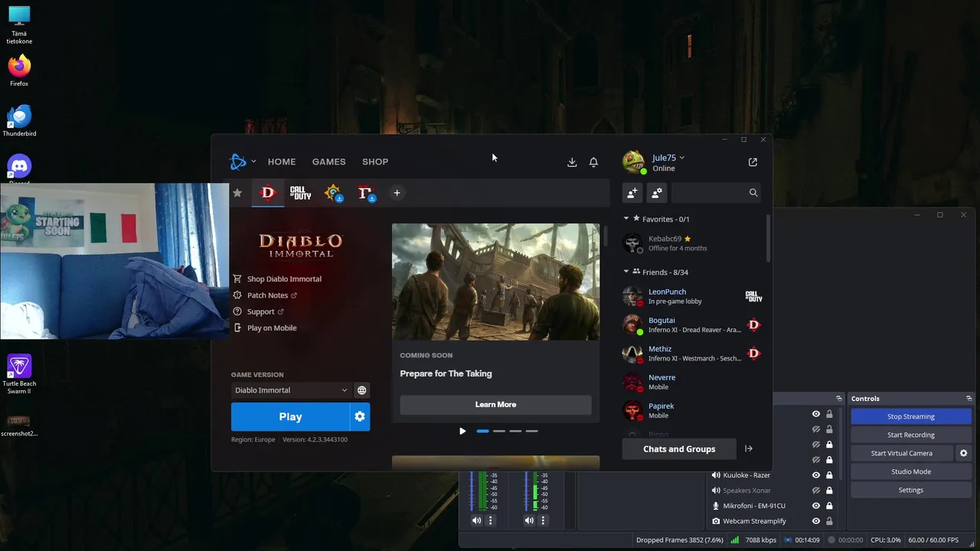980x551 pixels.
Task: Click the friends search input field
Action: (x=716, y=193)
